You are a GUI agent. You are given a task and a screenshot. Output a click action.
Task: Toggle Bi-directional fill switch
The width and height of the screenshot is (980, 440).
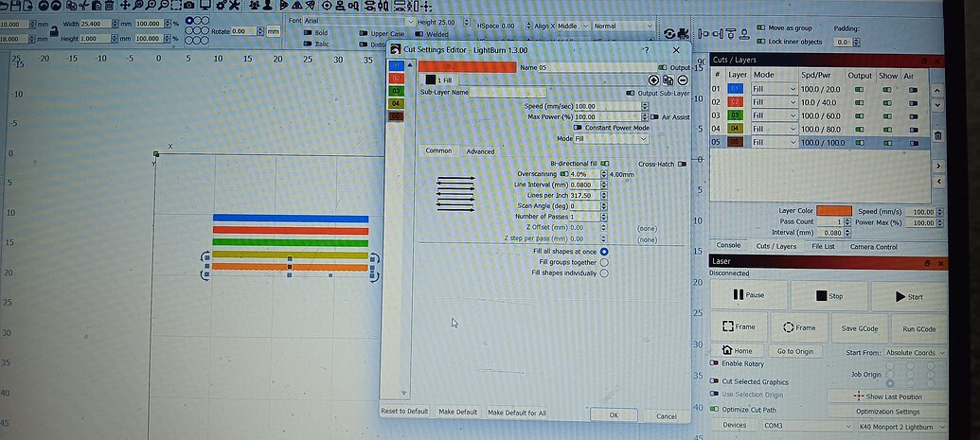(603, 164)
